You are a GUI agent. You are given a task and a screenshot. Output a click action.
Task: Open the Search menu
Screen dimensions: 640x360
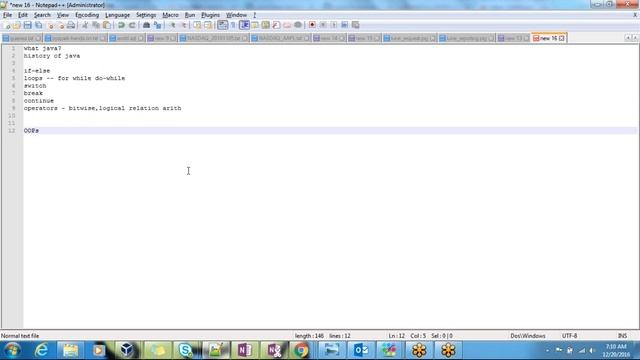click(x=42, y=15)
